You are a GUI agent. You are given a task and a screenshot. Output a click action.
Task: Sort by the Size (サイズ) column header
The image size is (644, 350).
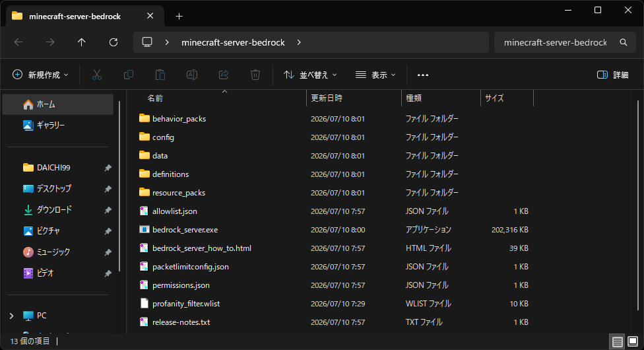(x=507, y=98)
